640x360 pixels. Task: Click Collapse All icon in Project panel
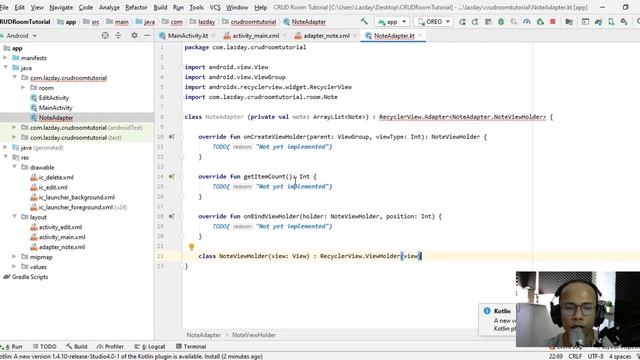point(118,36)
